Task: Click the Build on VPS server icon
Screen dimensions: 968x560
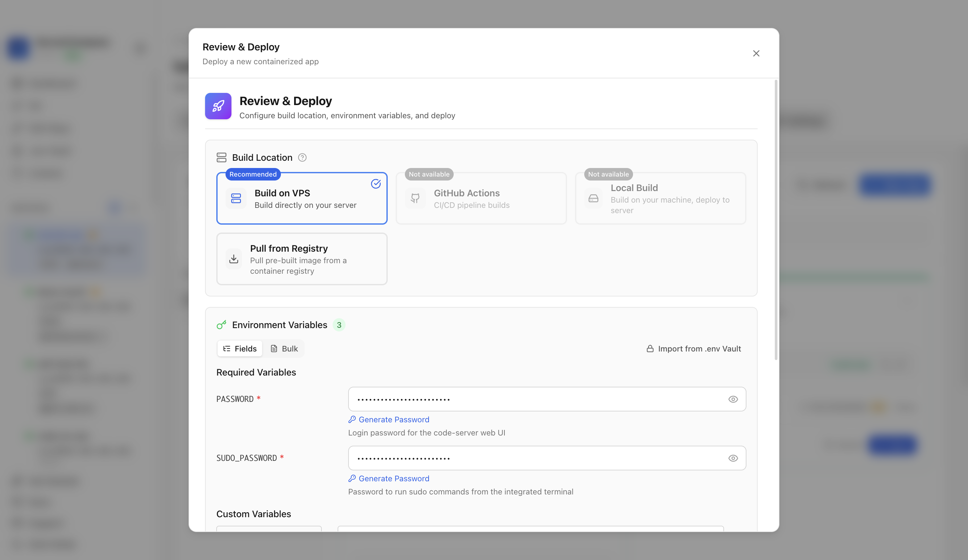Action: (236, 198)
